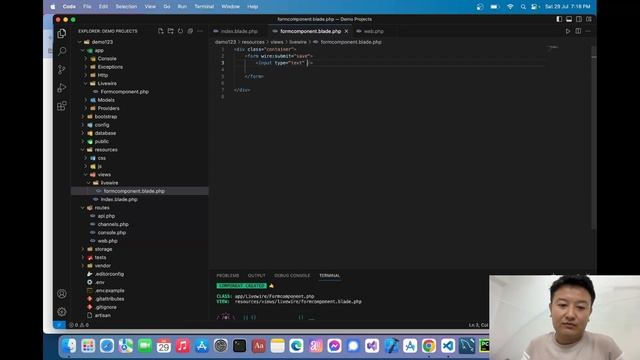Open Messenger from the dock
640x360 pixels.
tap(334, 346)
